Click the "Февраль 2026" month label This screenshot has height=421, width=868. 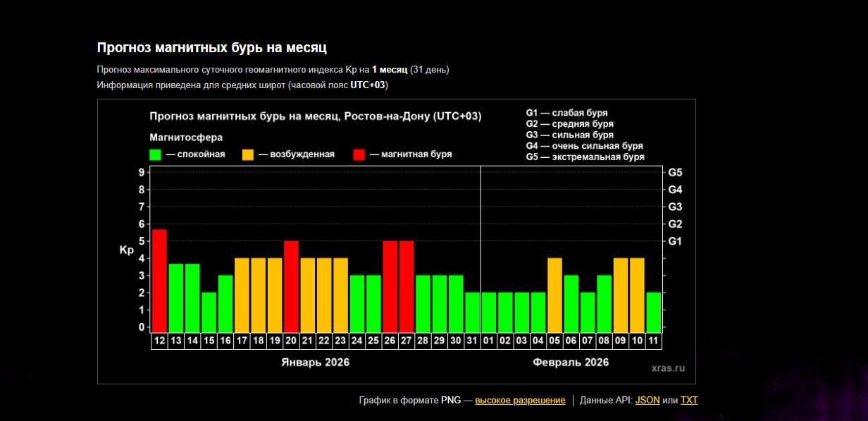coord(571,362)
